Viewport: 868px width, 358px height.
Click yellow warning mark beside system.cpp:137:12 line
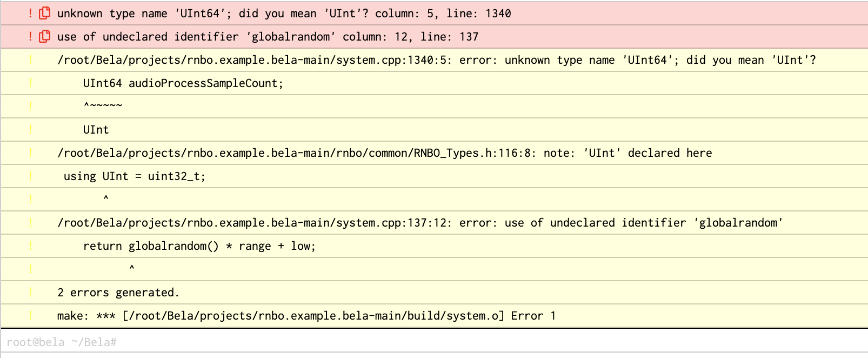[30, 222]
